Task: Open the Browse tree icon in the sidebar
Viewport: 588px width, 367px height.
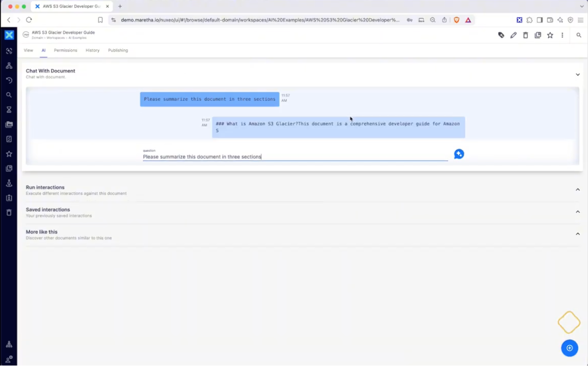Action: [9, 65]
